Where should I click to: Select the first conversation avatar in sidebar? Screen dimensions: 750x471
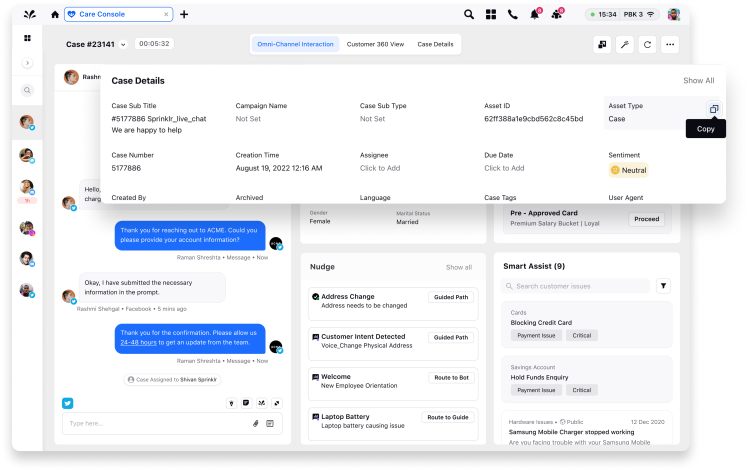click(27, 122)
